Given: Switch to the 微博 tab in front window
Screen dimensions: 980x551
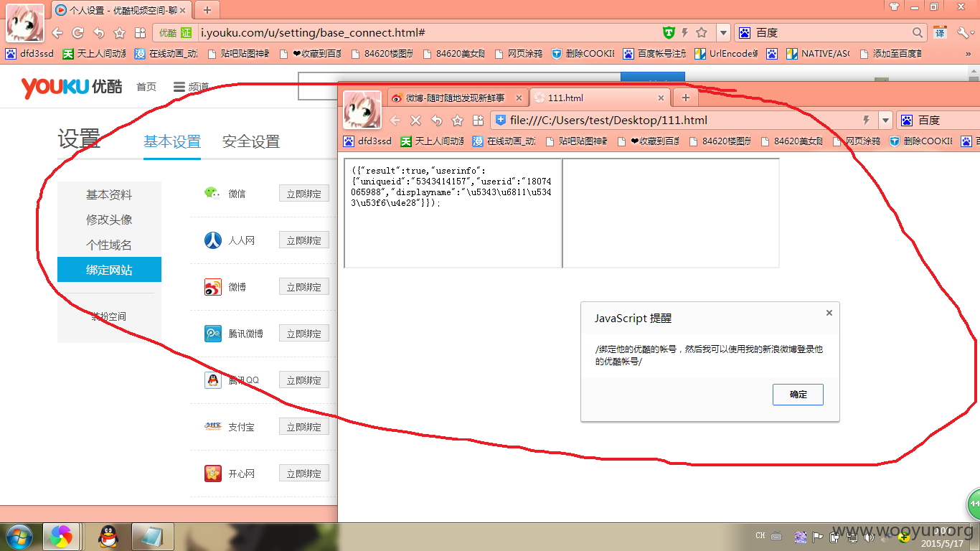Looking at the screenshot, I should (x=456, y=98).
